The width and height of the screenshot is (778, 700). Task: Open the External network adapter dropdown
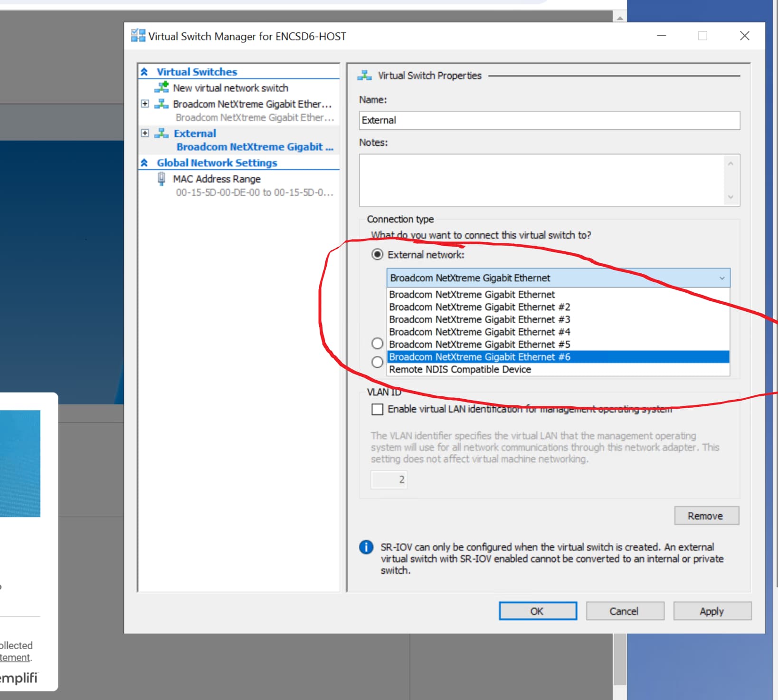[722, 278]
